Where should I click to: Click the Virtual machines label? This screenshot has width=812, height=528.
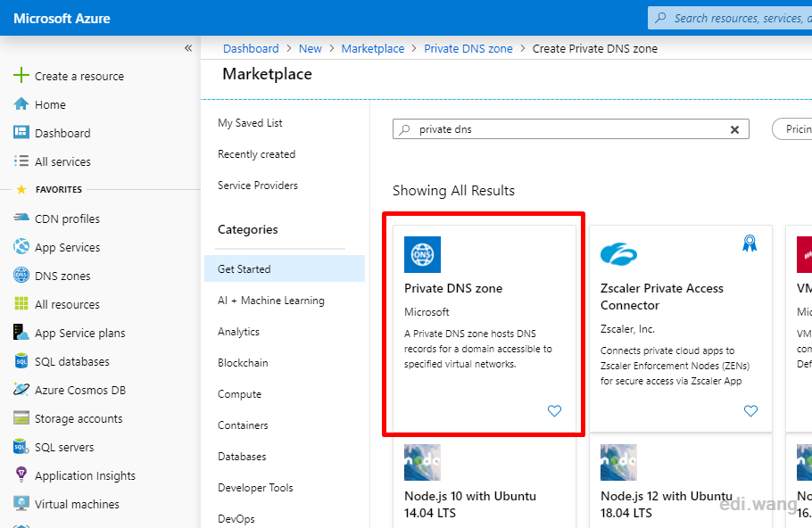click(77, 504)
